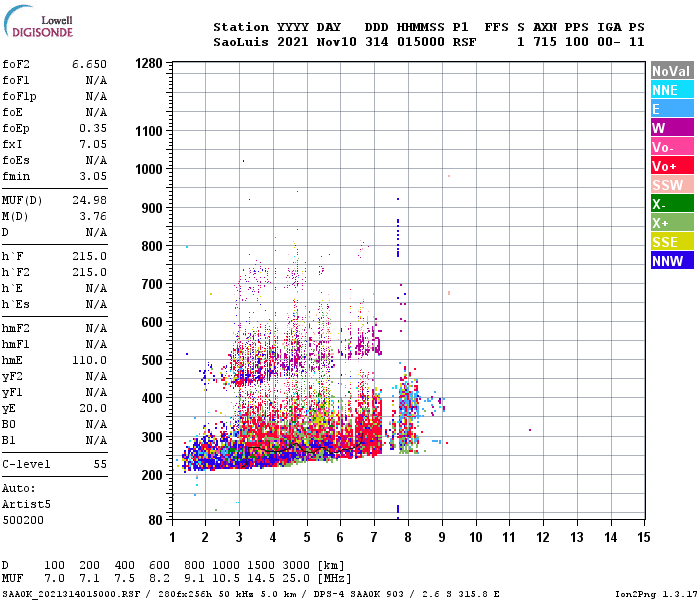
Task: Click the 15 MHz frequency axis label
Action: [x=643, y=537]
